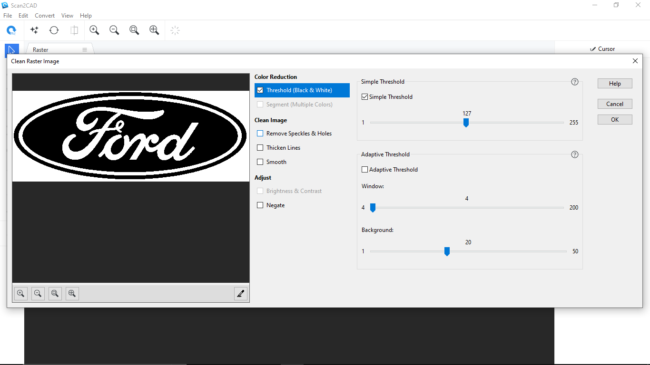Click zoom window icon under preview
The image size is (650, 365).
click(x=55, y=294)
